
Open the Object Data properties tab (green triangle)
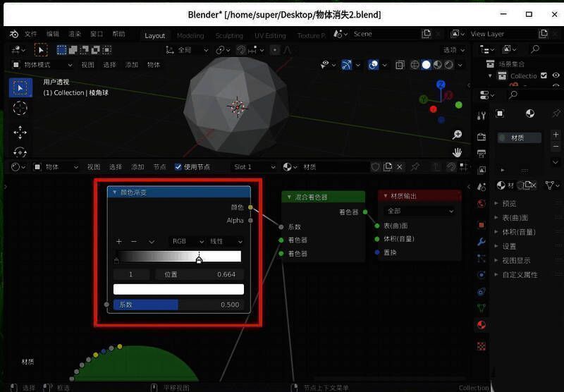(482, 308)
